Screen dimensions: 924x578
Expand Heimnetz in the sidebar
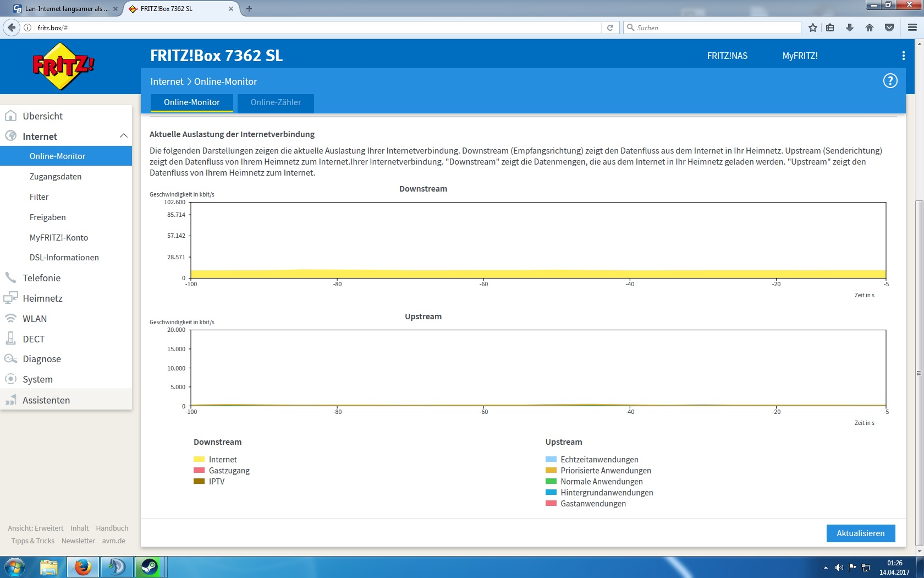coord(66,298)
